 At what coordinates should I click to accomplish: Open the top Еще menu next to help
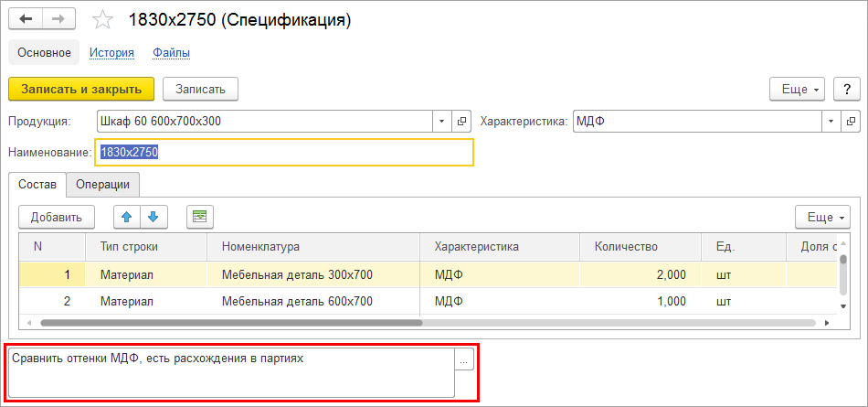click(x=797, y=90)
